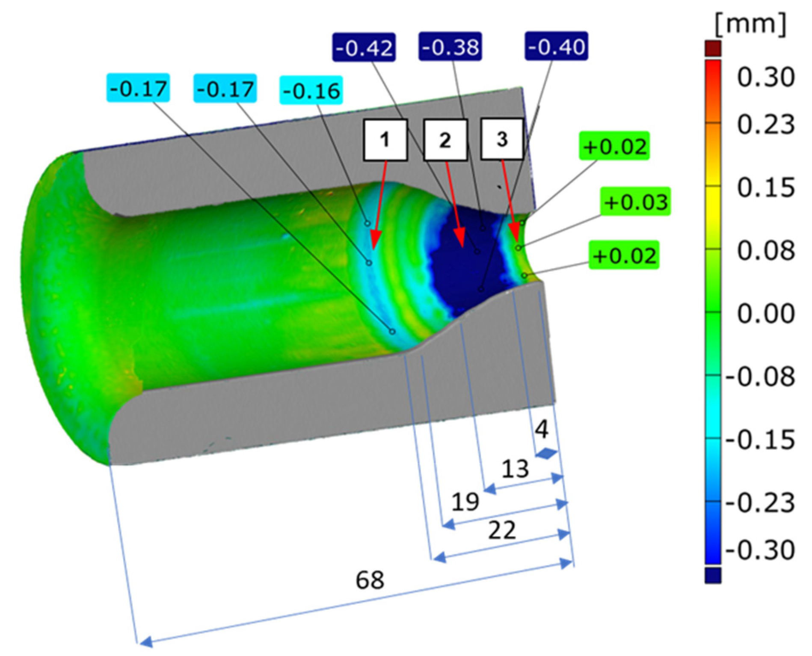
Task: Select the 0.23 scale tick label
Action: [766, 125]
